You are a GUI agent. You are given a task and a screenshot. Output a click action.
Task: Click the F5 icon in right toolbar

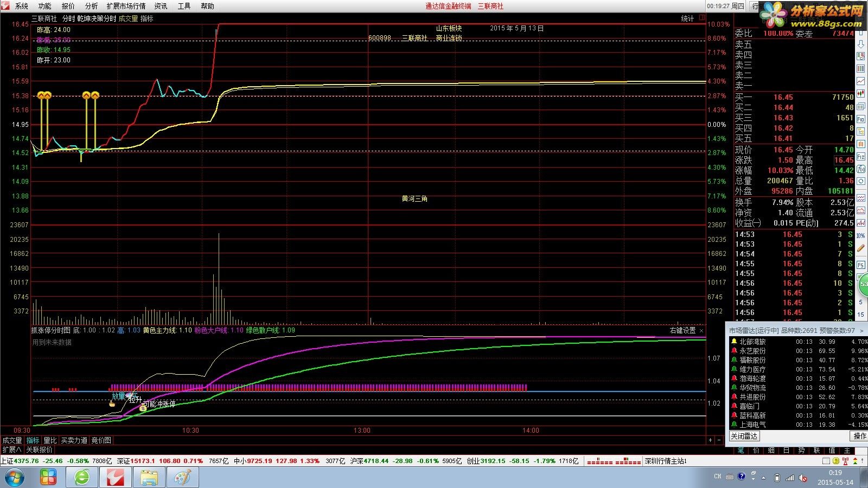point(861,265)
